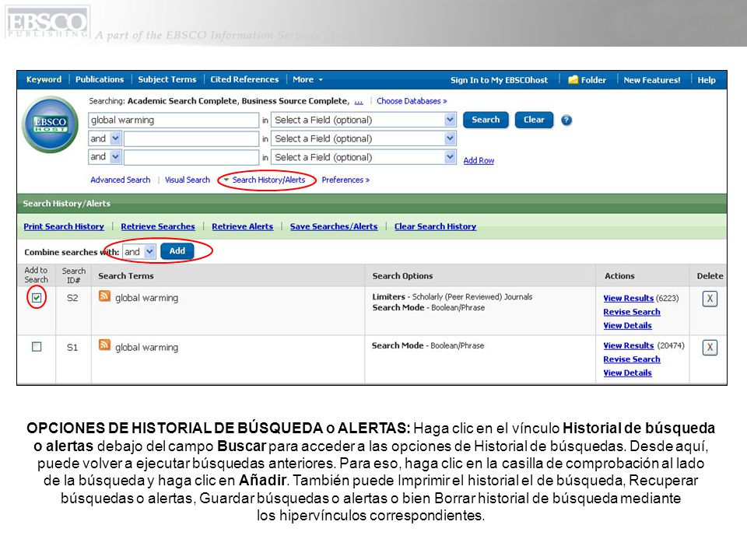Viewport: 747px width, 560px height.
Task: Open New Features! in the top bar
Action: [x=652, y=80]
